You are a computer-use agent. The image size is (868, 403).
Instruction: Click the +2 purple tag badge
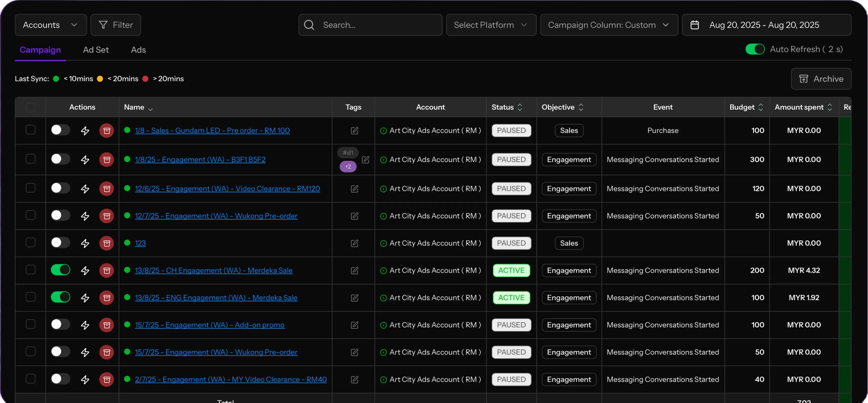pyautogui.click(x=348, y=166)
